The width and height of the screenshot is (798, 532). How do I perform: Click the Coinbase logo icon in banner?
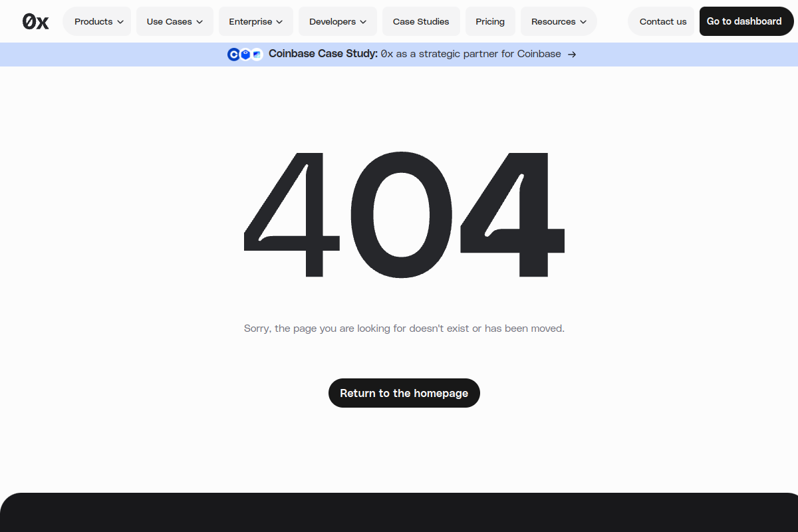[x=233, y=55]
